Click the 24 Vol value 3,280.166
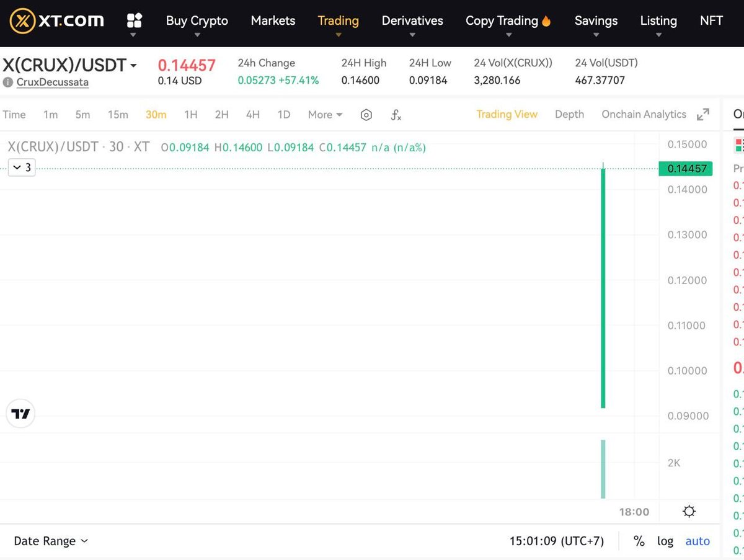This screenshot has width=744, height=560. coord(497,80)
